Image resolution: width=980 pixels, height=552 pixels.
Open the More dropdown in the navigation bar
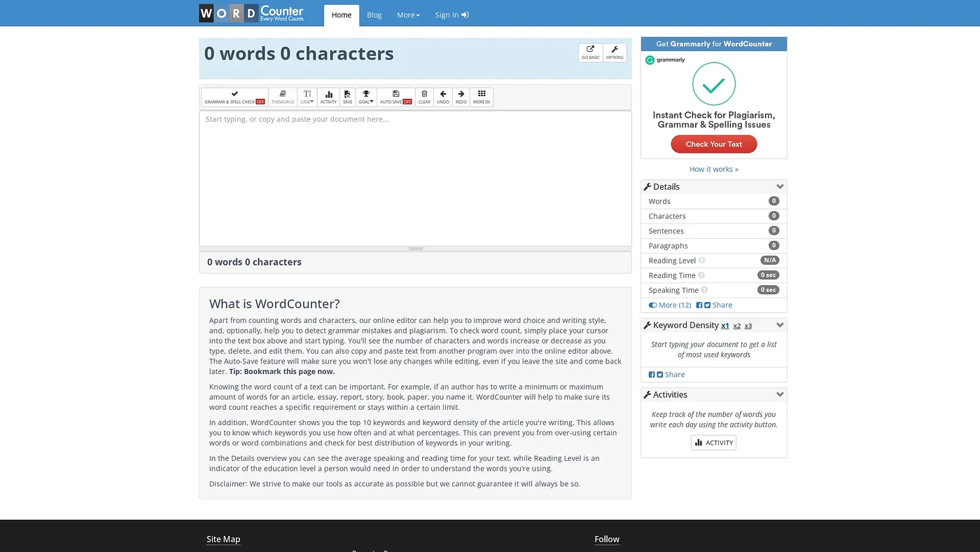408,15
